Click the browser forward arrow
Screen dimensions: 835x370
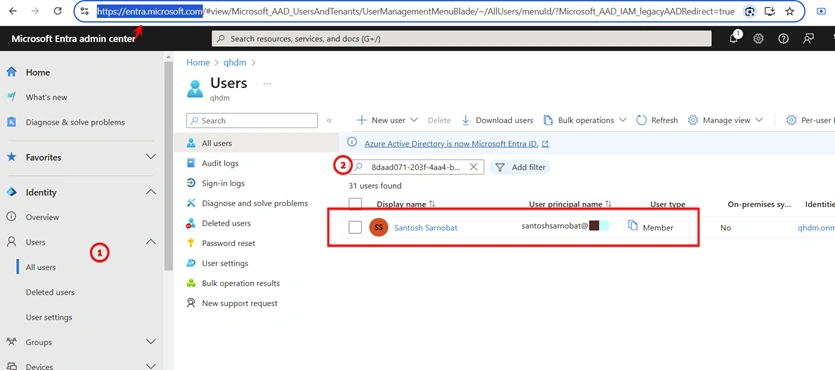[x=35, y=11]
